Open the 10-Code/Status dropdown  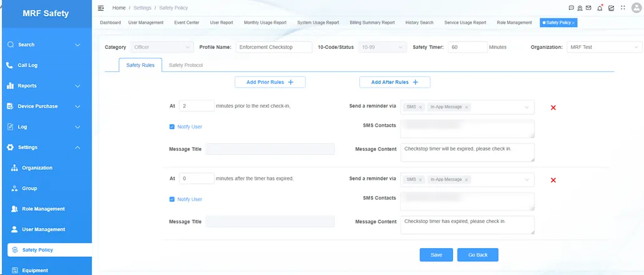[382, 47]
